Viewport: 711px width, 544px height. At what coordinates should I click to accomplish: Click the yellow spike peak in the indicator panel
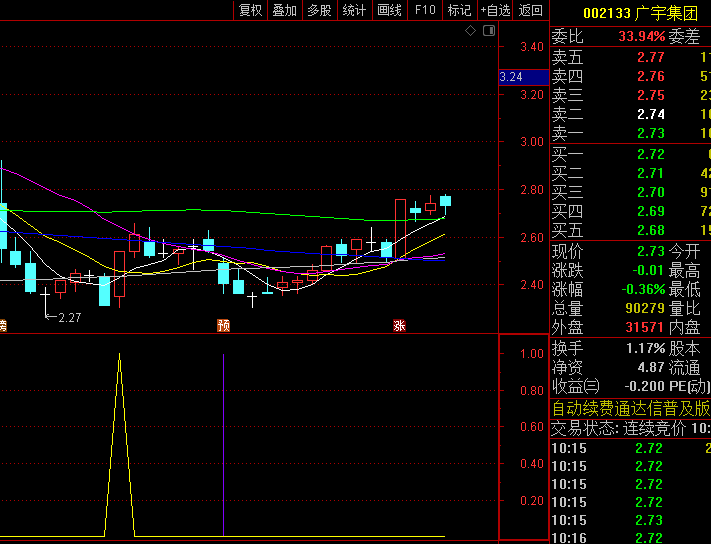[x=119, y=353]
